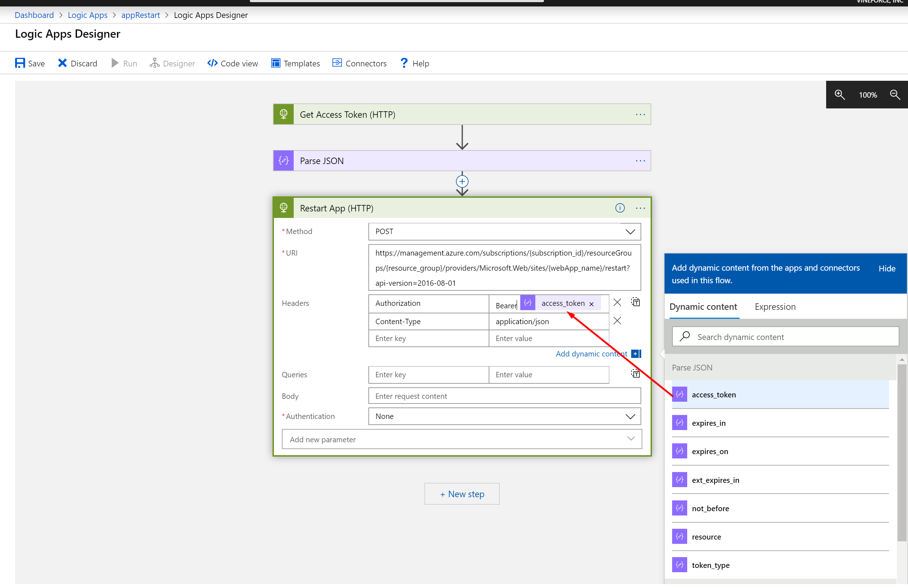Open Code view in the toolbar
The width and height of the screenshot is (908, 588).
pos(232,63)
